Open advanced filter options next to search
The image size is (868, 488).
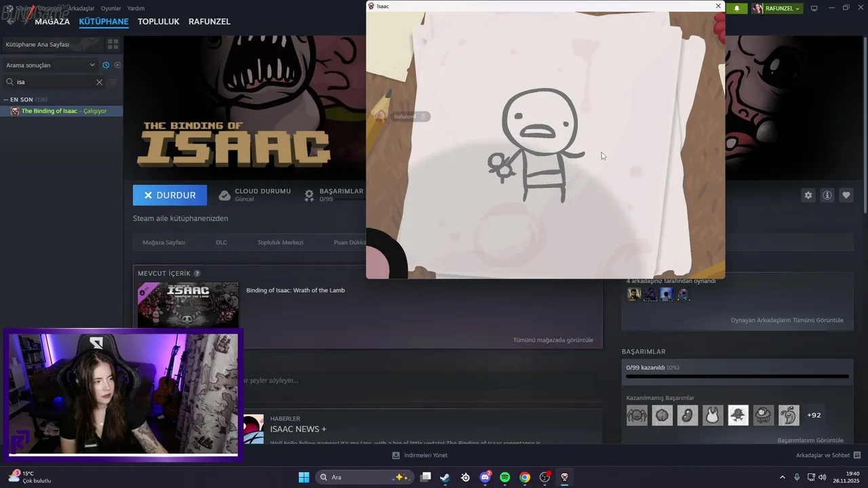click(x=113, y=82)
